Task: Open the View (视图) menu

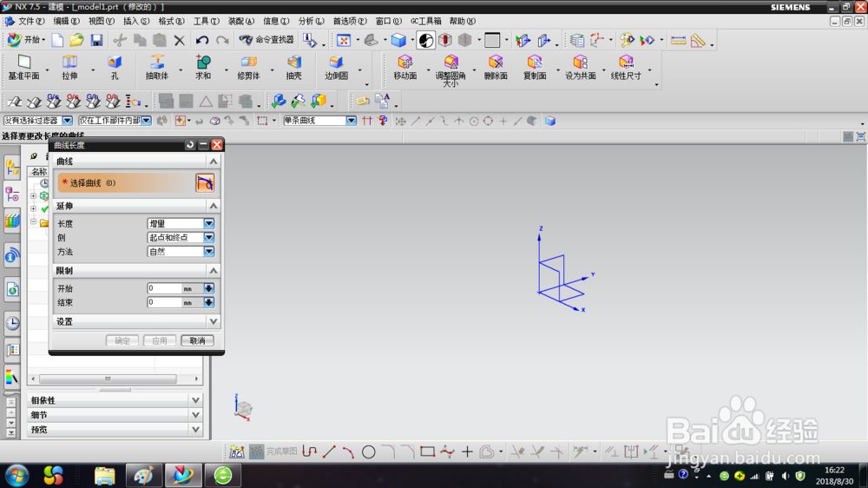Action: (102, 21)
